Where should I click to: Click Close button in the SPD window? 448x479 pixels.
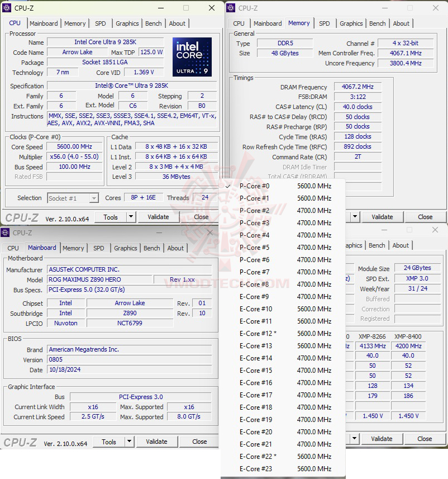click(425, 439)
